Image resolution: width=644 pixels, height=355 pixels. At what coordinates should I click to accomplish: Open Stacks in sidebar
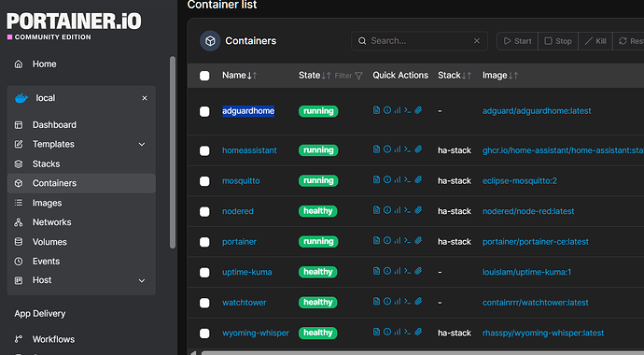[x=81, y=163]
